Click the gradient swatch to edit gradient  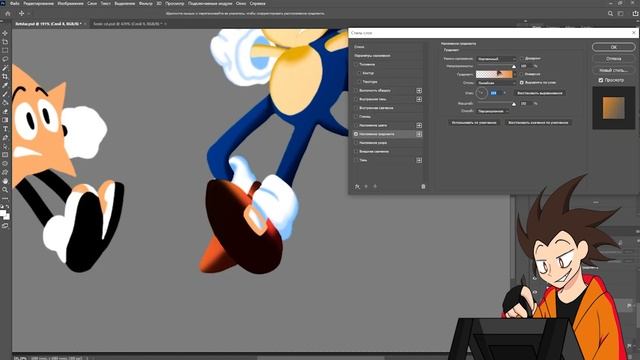[x=494, y=74]
